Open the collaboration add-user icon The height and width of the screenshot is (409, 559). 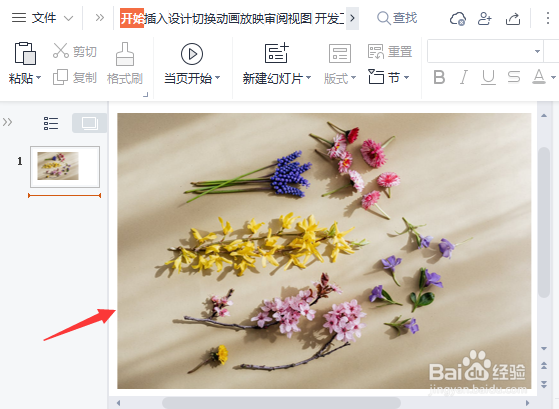484,18
